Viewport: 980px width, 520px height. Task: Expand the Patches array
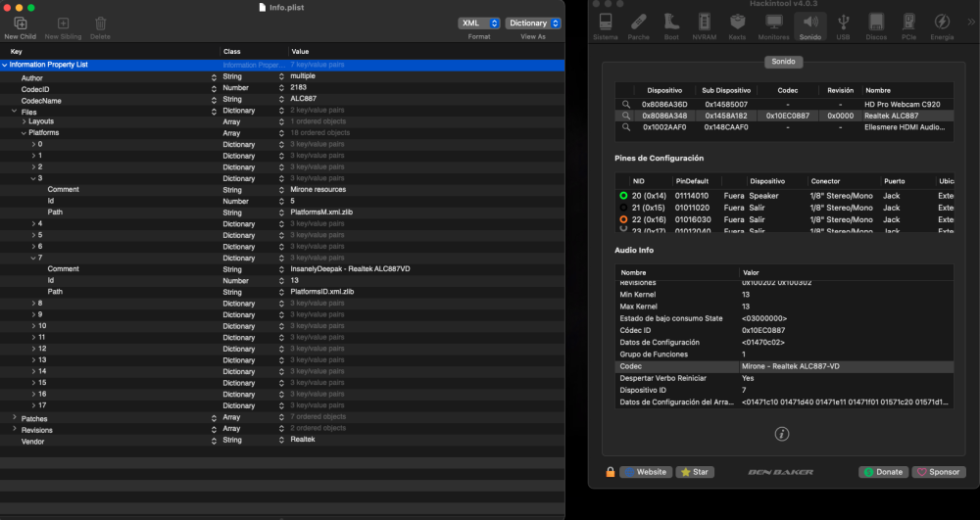coord(15,417)
